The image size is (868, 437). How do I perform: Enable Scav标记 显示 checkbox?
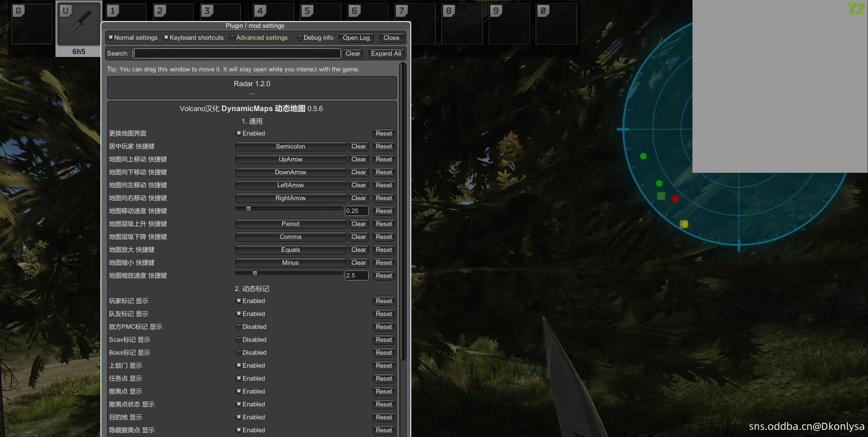[252, 340]
